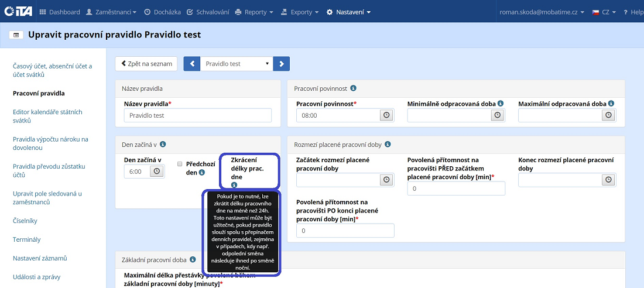Open the Reporty menu
This screenshot has width=644, height=288.
coord(254,12)
